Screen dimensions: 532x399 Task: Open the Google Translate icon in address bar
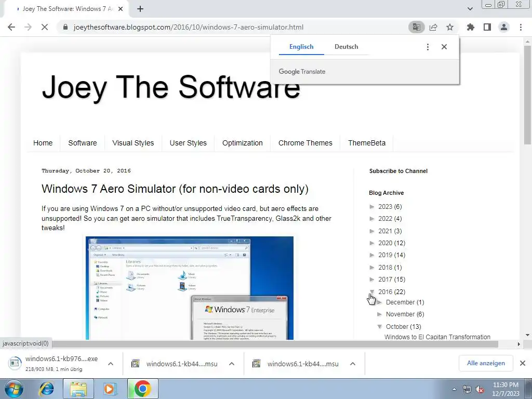(416, 27)
